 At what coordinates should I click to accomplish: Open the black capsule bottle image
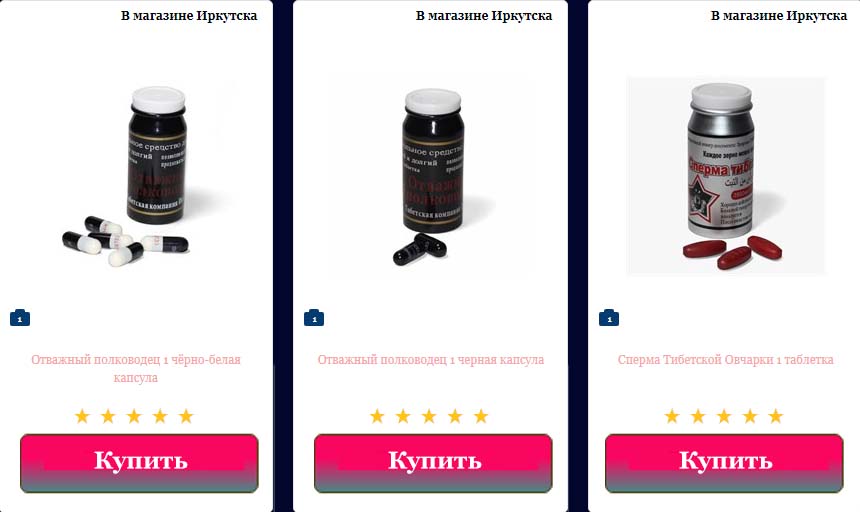(430, 175)
